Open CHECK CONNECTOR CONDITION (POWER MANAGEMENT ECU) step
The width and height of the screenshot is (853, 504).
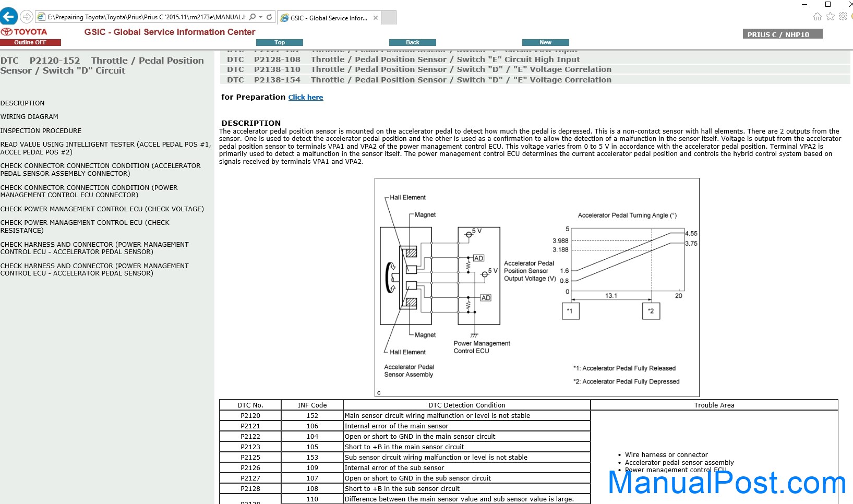pos(89,191)
